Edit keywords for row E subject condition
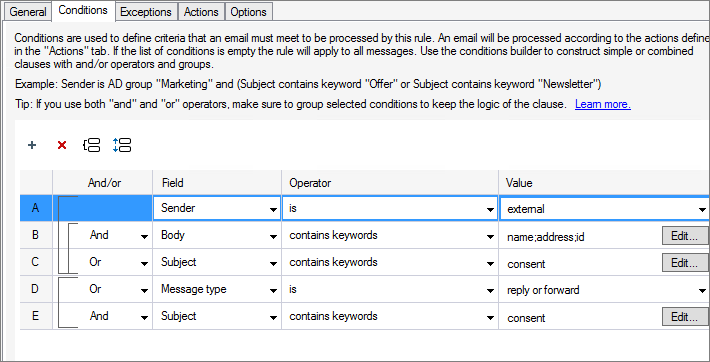710x362 pixels. (685, 317)
